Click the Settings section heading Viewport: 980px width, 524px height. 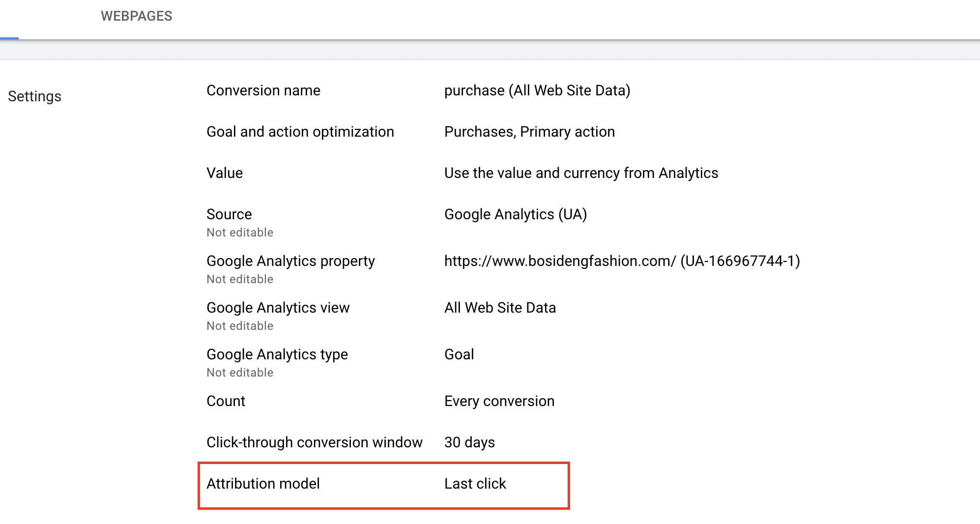[34, 96]
